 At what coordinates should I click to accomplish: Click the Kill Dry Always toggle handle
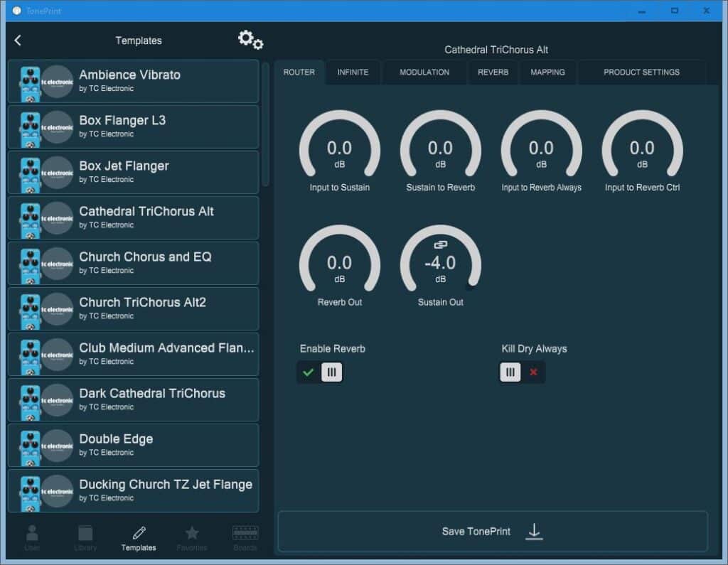[510, 372]
